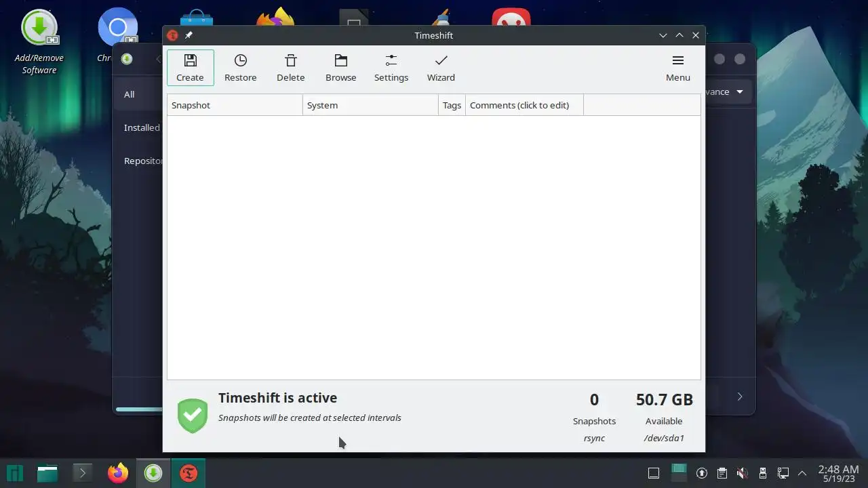The image size is (868, 488).
Task: Select Repositories category in software manager window
Action: [x=142, y=161]
